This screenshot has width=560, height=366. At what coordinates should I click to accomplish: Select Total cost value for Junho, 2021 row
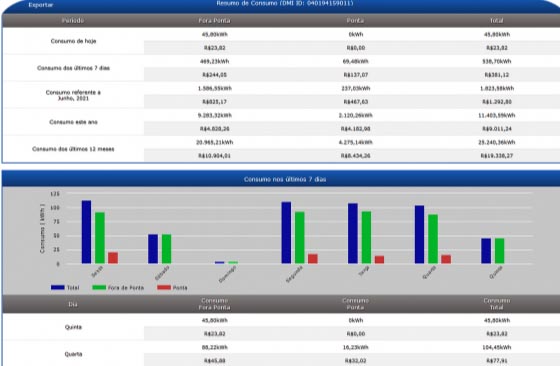click(x=497, y=102)
